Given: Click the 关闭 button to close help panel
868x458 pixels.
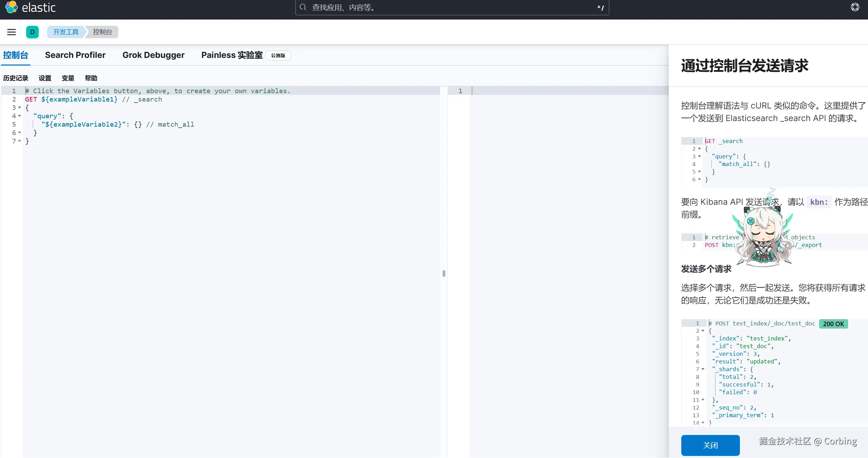Looking at the screenshot, I should pos(710,445).
